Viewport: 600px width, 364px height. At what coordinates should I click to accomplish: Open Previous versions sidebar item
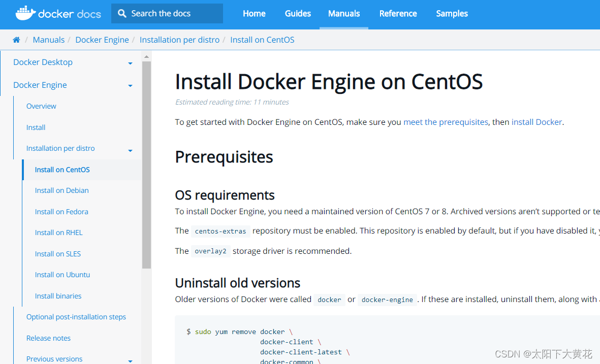coord(54,358)
